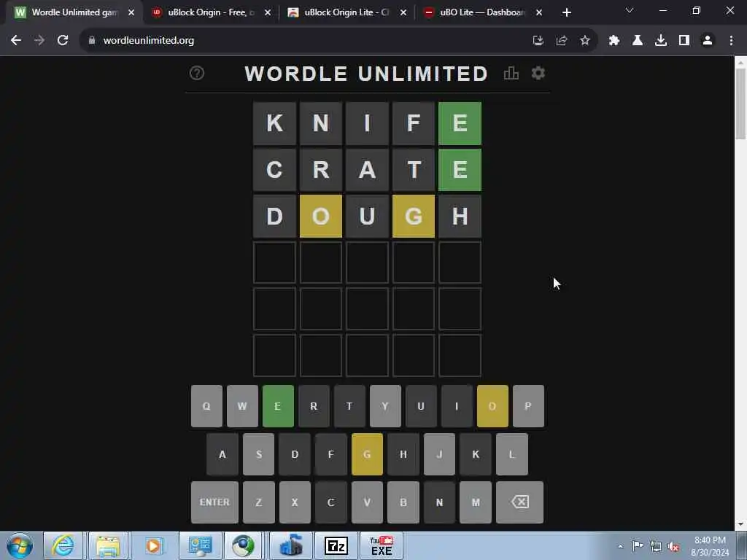Screen dimensions: 747x560
Task: Click the ENTER key on the keyboard
Action: tap(214, 502)
